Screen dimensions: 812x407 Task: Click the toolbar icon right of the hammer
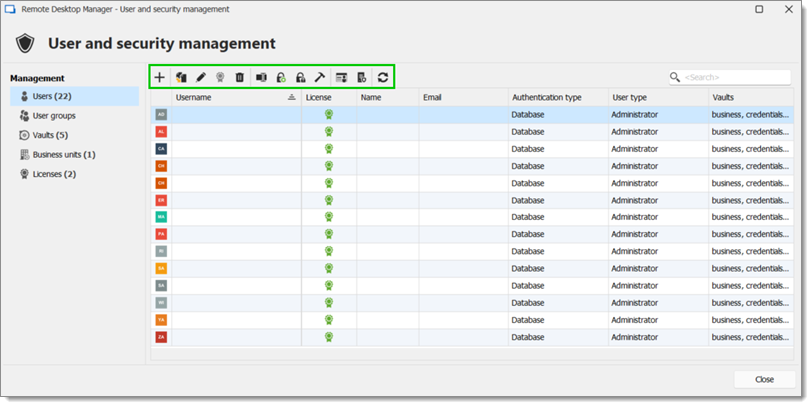pyautogui.click(x=341, y=77)
